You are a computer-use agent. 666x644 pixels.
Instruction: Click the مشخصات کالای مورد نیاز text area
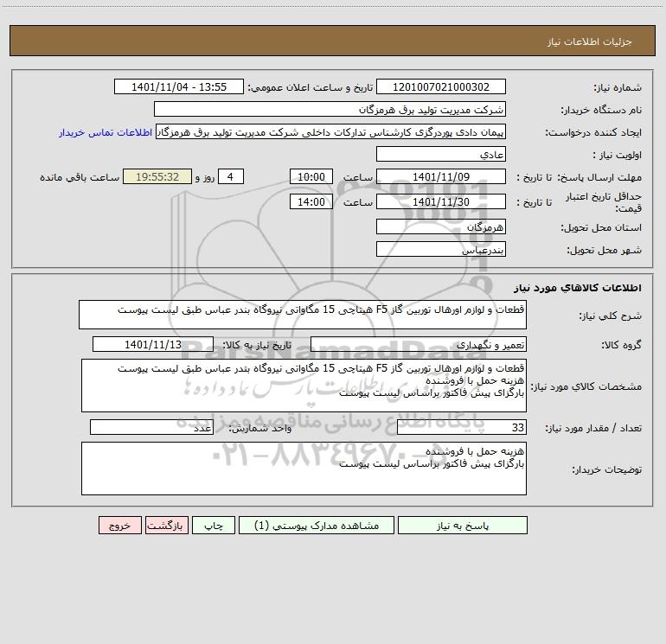coord(304,386)
